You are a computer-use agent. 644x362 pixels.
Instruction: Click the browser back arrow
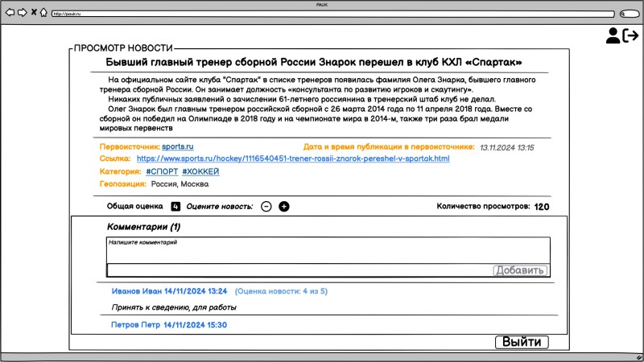(10, 12)
